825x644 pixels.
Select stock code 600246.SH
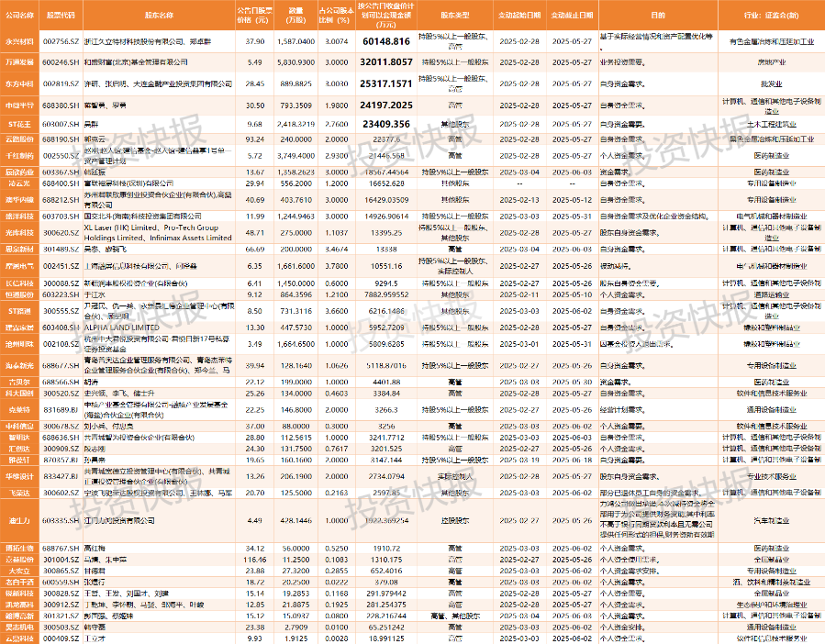61,62
